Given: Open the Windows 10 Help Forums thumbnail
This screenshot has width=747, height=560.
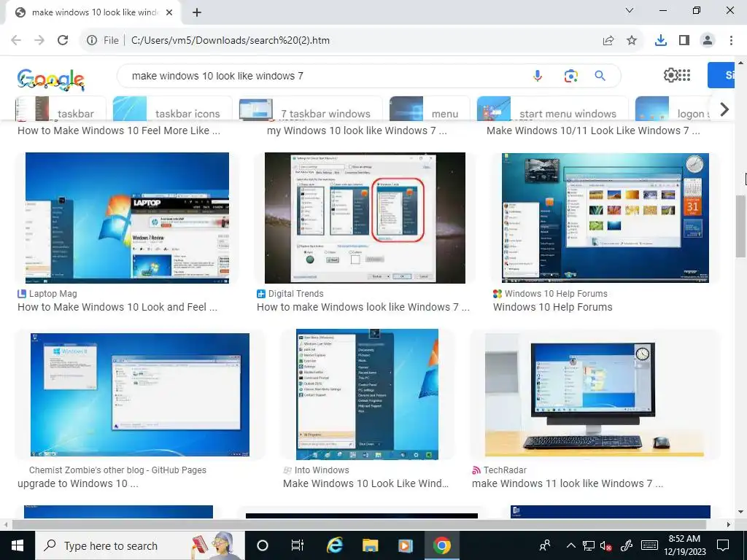Looking at the screenshot, I should click(605, 217).
